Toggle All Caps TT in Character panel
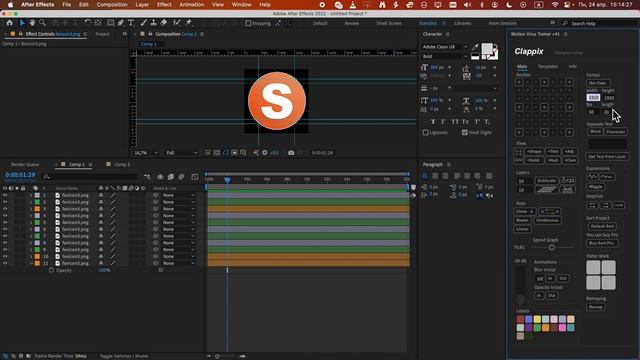The image size is (640, 360). [x=455, y=122]
